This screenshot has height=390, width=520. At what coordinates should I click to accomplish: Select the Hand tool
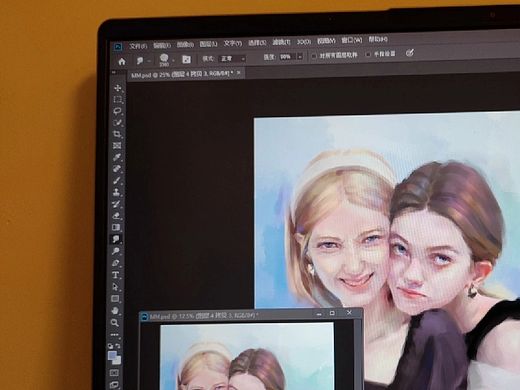pyautogui.click(x=115, y=311)
